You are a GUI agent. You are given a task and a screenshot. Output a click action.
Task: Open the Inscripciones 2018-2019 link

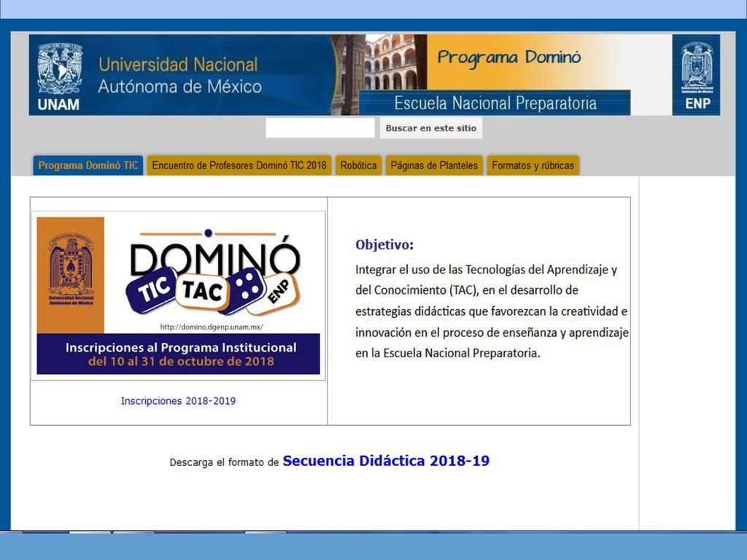178,401
